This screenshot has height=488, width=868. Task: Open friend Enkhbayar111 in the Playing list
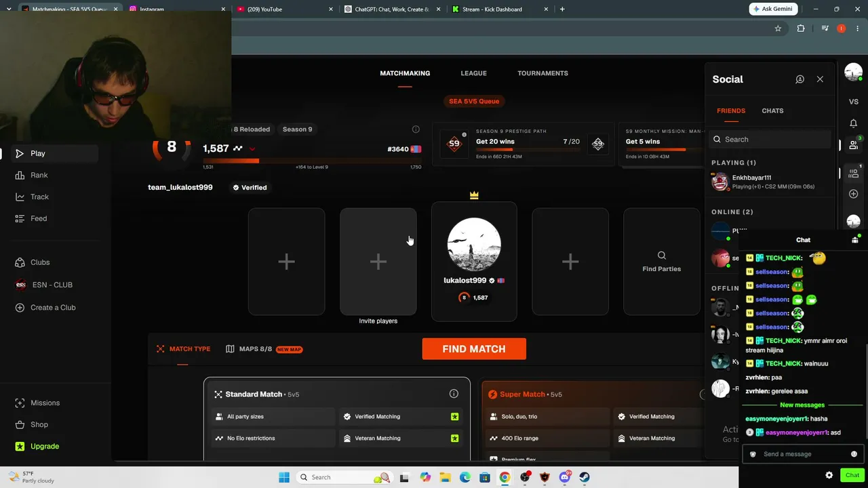[x=771, y=182]
